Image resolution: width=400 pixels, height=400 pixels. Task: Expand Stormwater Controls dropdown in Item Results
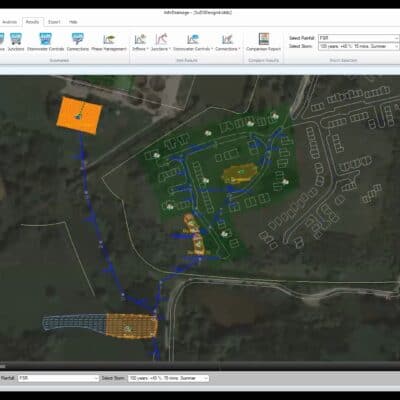(x=193, y=42)
